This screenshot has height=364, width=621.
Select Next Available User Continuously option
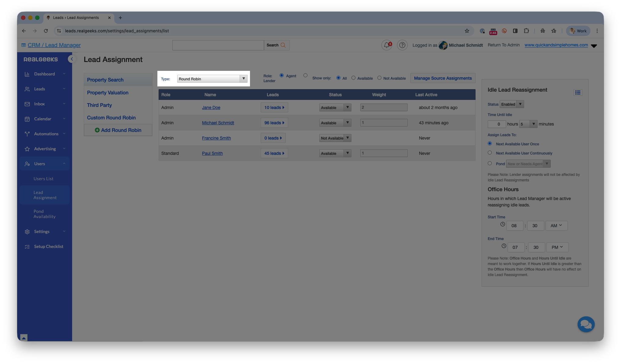coord(490,153)
